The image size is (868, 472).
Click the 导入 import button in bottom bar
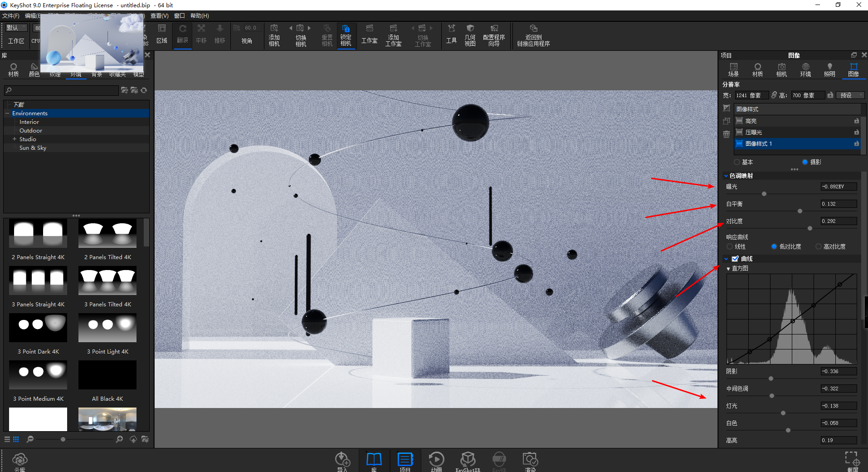(342, 462)
